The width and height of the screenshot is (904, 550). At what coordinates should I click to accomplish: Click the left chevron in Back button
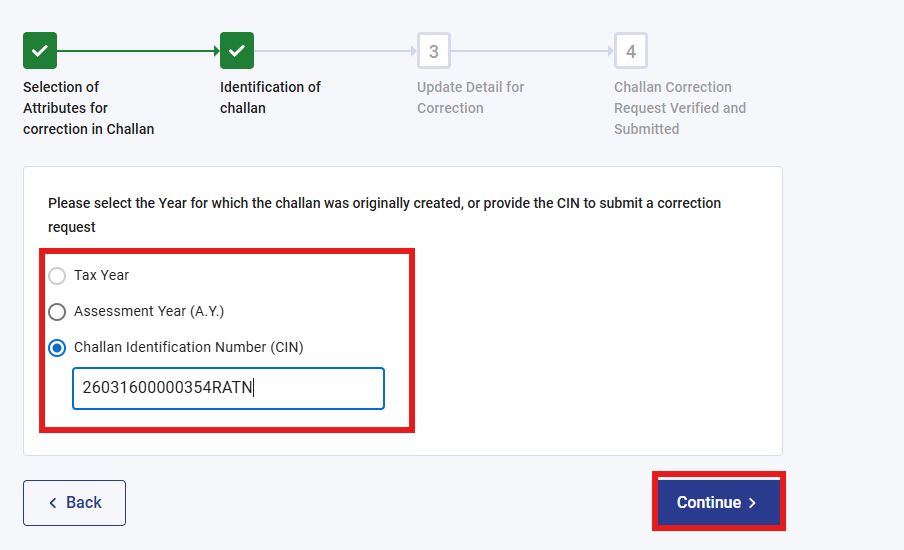click(x=53, y=503)
